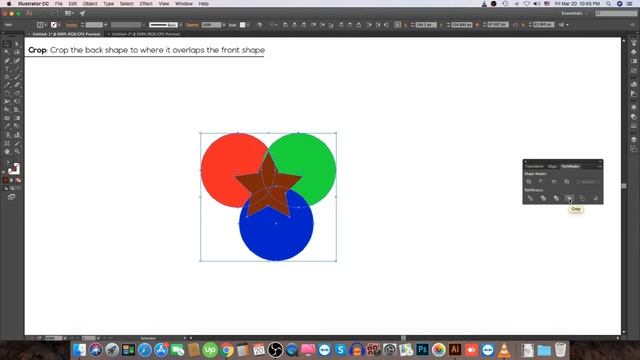Open the Effect menu
The width and height of the screenshot is (640, 360).
(146, 4)
